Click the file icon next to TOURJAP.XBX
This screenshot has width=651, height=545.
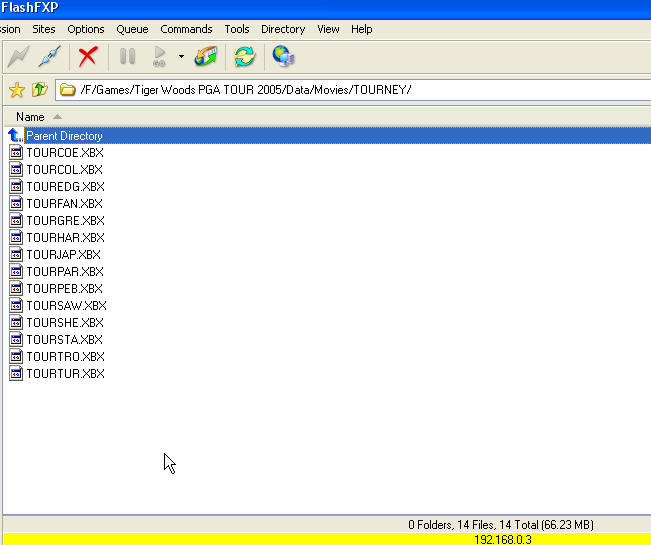pos(16,254)
